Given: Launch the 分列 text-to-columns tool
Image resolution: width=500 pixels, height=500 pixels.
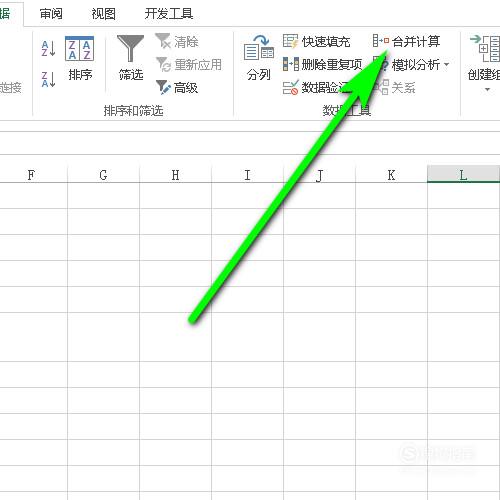Looking at the screenshot, I should [x=259, y=58].
